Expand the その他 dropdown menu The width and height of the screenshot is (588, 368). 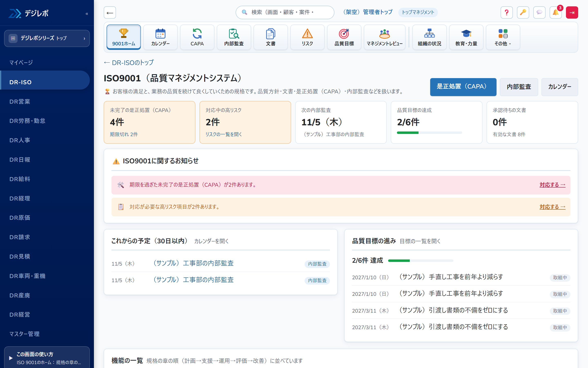pyautogui.click(x=503, y=37)
